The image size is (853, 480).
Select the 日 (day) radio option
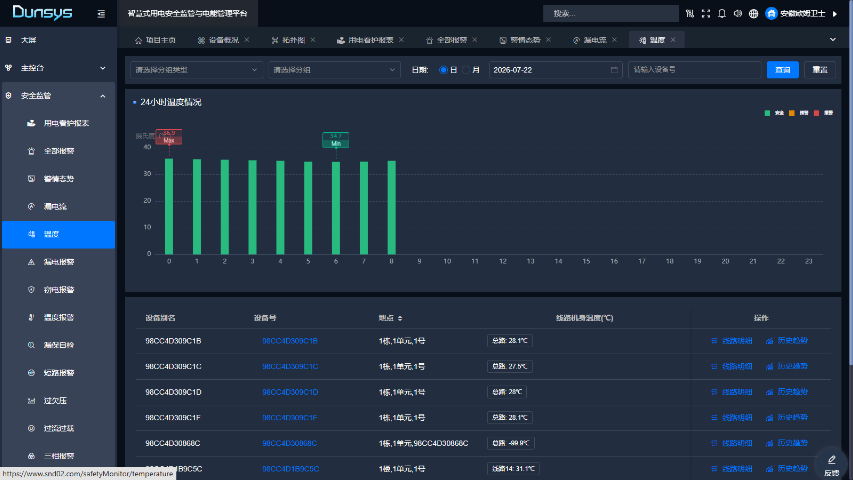pyautogui.click(x=443, y=70)
